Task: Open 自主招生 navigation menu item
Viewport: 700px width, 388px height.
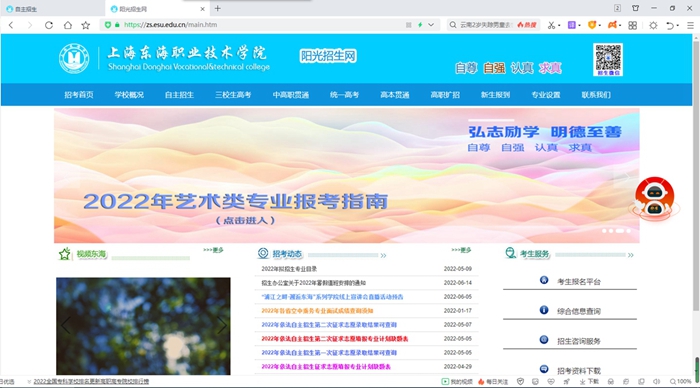Action: click(179, 95)
